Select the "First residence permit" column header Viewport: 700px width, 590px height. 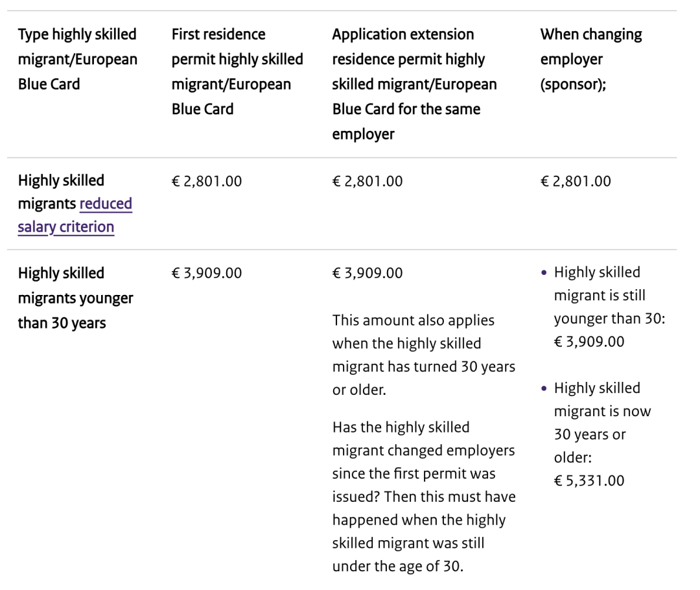pyautogui.click(x=237, y=71)
